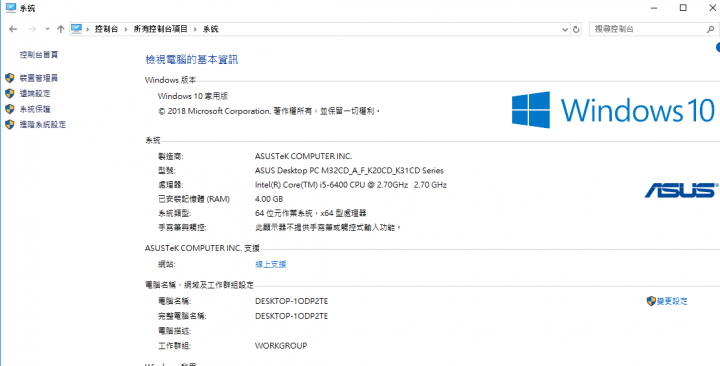The width and height of the screenshot is (720, 366).
Task: Click Windows 10 家用版 text
Action: coord(193,96)
